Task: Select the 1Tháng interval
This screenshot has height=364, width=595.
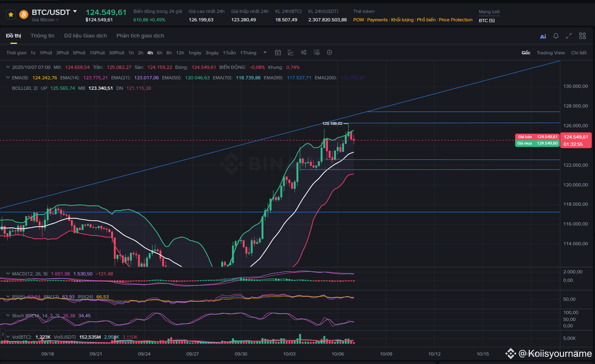Action: tap(248, 53)
